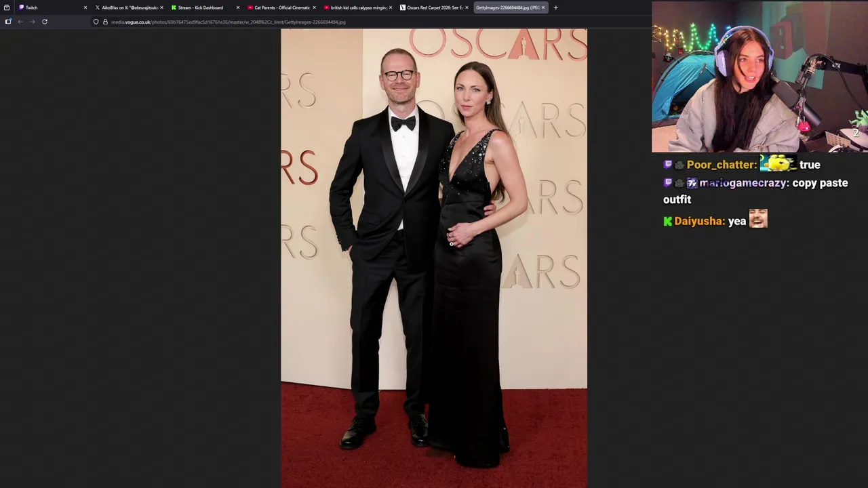Click the face emote in Daiyusha's message

[x=758, y=219]
